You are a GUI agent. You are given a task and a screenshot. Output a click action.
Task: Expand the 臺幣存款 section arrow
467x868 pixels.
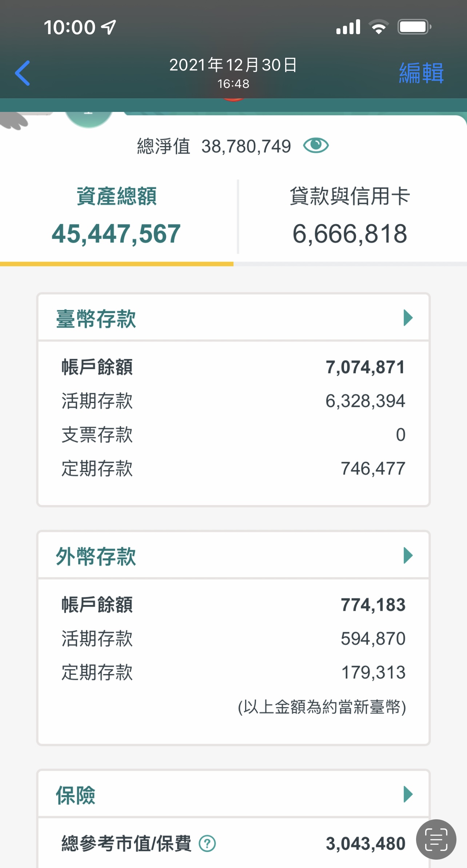pos(408,318)
